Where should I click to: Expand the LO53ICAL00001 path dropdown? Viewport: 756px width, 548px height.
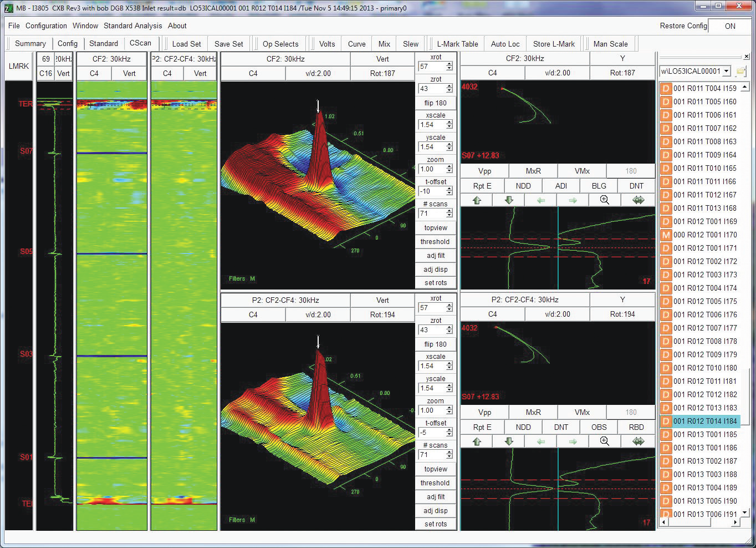(x=726, y=72)
